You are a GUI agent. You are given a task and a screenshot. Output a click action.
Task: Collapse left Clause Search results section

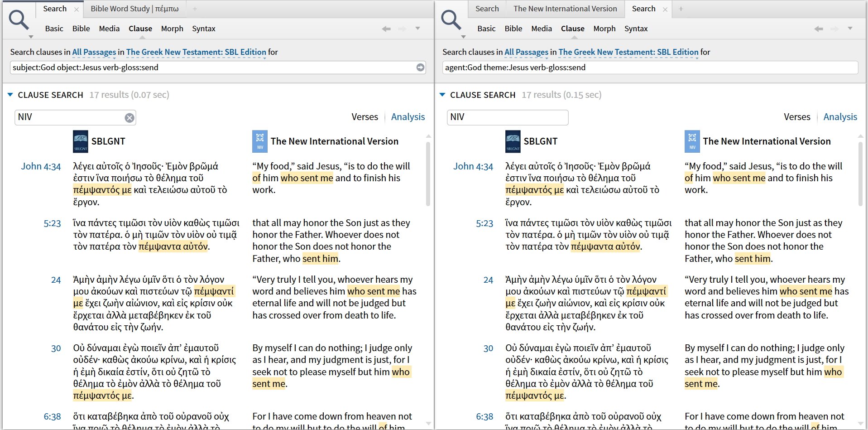10,95
